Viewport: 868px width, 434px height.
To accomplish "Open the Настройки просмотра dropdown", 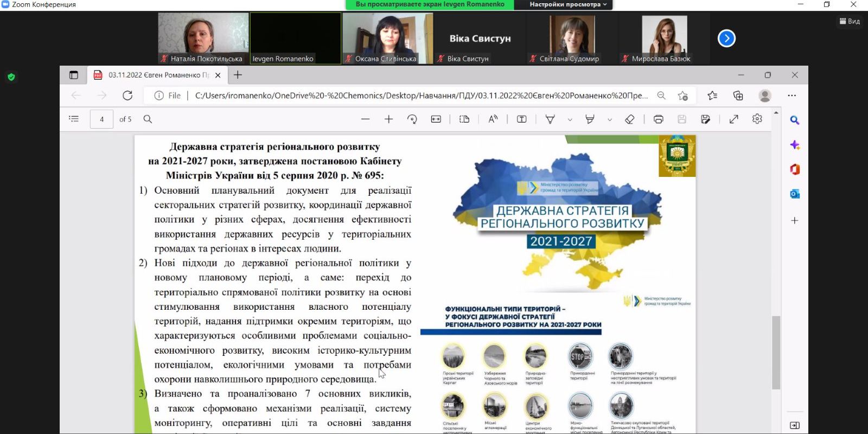I will (567, 4).
